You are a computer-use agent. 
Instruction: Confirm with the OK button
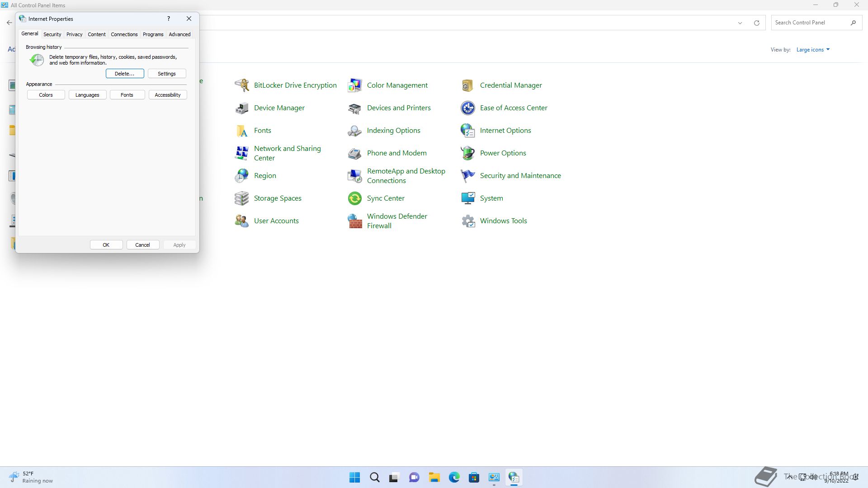coord(106,245)
